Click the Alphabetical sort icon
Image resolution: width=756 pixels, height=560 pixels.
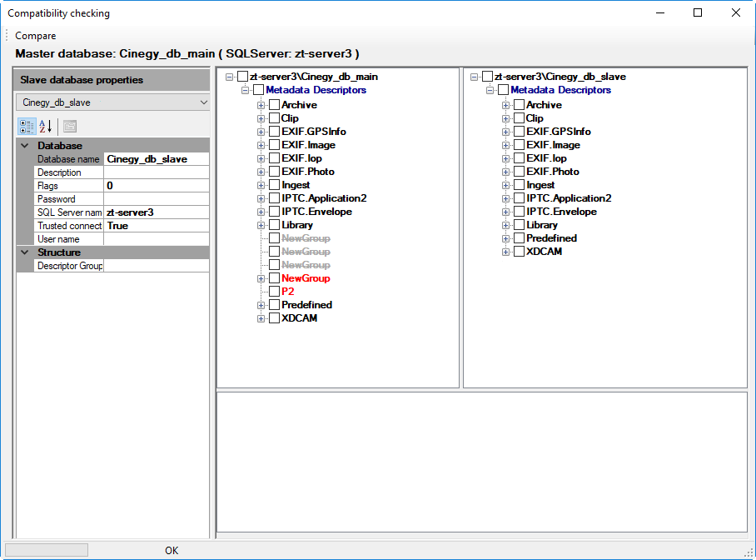tap(46, 127)
